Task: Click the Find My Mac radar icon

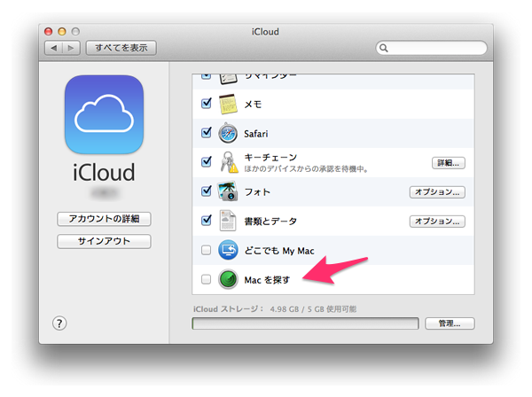Action: pyautogui.click(x=228, y=279)
